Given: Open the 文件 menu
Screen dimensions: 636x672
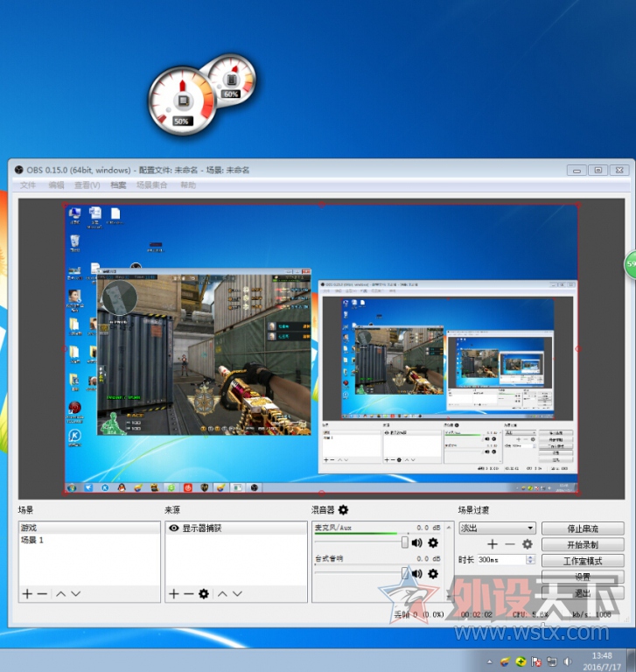Looking at the screenshot, I should 27,185.
